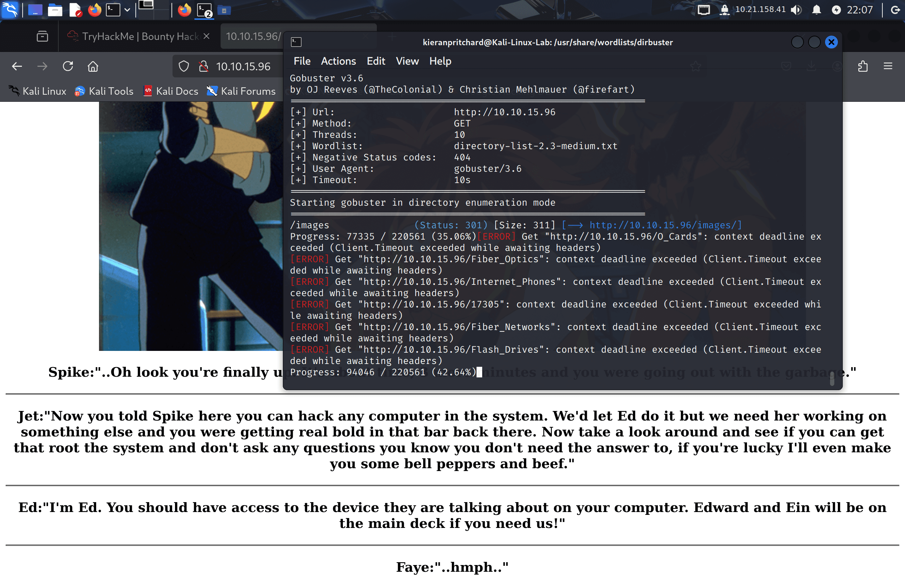Image resolution: width=905 pixels, height=588 pixels.
Task: Click the Internet_Phones error line in terminal
Action: (x=555, y=287)
